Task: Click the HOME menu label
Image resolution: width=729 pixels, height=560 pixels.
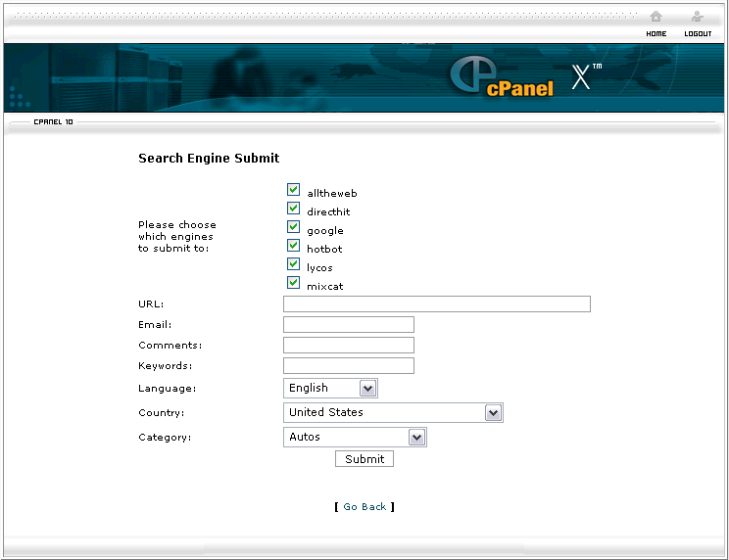Action: 656,34
